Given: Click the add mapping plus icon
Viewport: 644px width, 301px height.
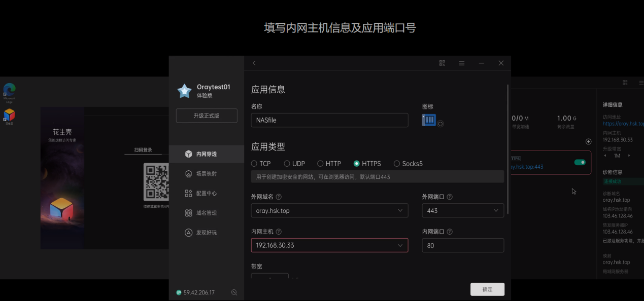Looking at the screenshot, I should click(x=588, y=141).
